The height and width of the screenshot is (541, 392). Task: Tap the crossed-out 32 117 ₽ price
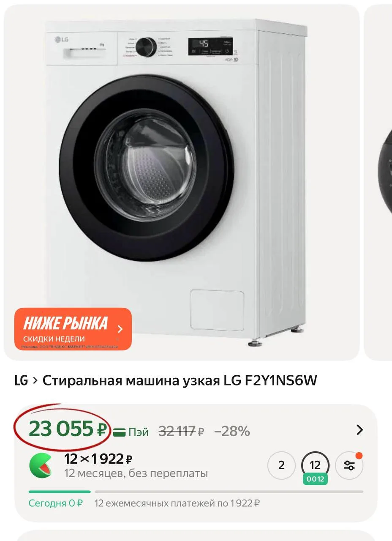coord(182,432)
